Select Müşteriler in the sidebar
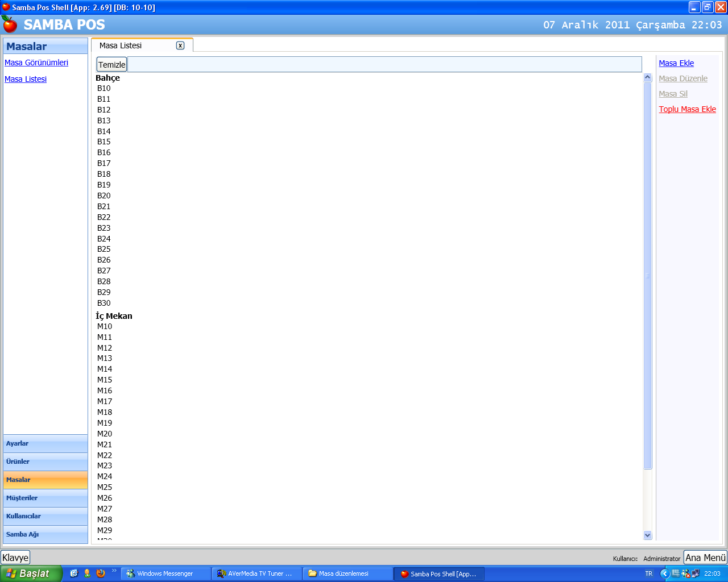The height and width of the screenshot is (582, 728). 45,498
